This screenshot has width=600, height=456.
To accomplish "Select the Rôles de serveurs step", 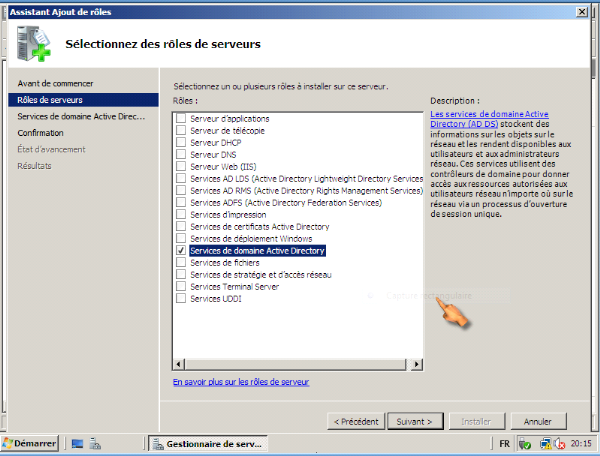I will [83, 100].
